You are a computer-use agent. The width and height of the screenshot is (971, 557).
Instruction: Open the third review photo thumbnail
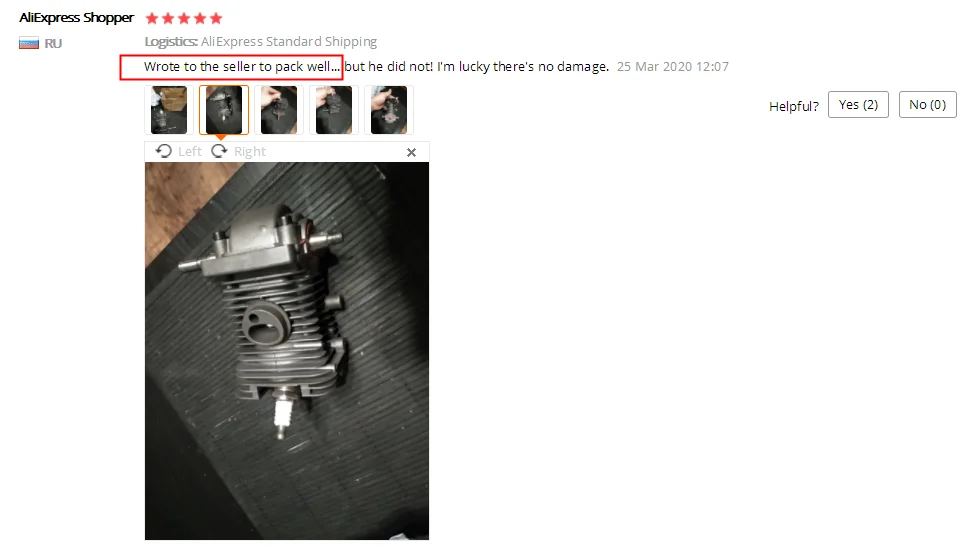click(x=279, y=110)
